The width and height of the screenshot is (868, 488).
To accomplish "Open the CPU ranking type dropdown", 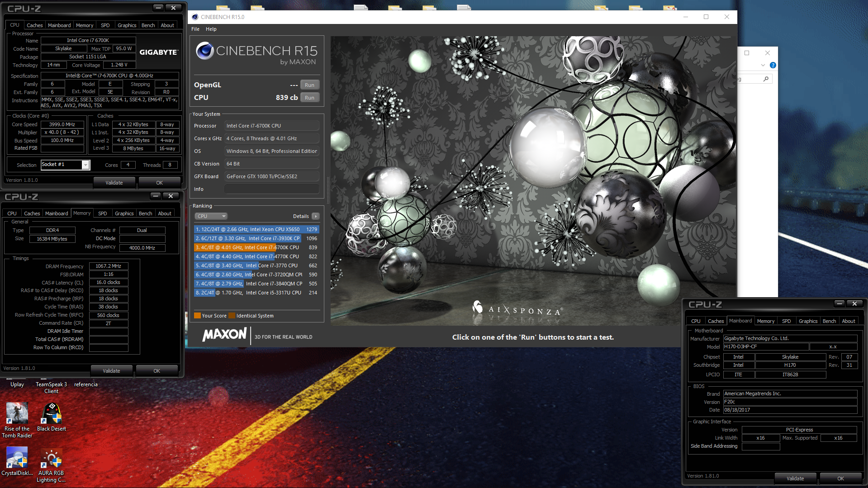I will click(211, 216).
